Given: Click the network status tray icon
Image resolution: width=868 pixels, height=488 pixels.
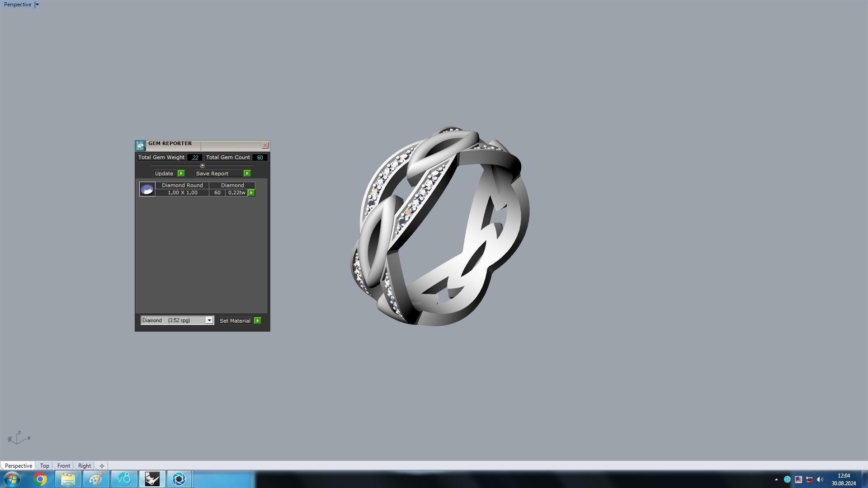Looking at the screenshot, I should (x=809, y=479).
